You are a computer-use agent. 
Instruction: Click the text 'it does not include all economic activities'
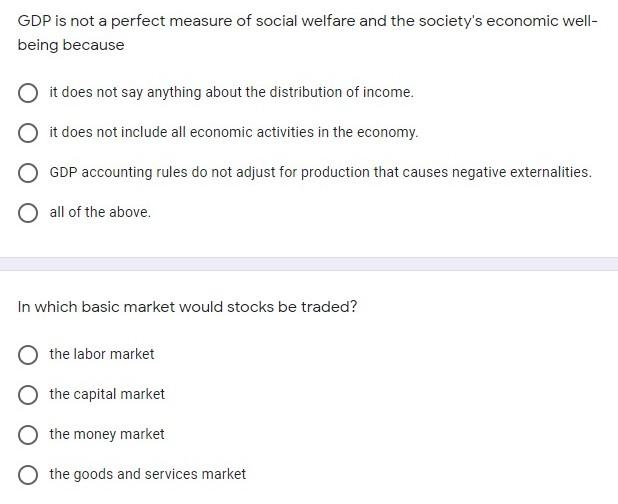[233, 132]
